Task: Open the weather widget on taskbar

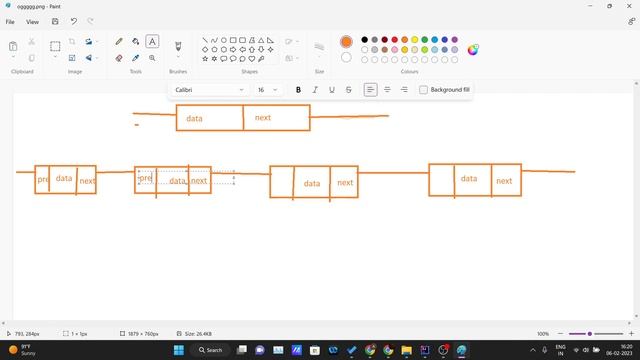Action: [x=22, y=350]
